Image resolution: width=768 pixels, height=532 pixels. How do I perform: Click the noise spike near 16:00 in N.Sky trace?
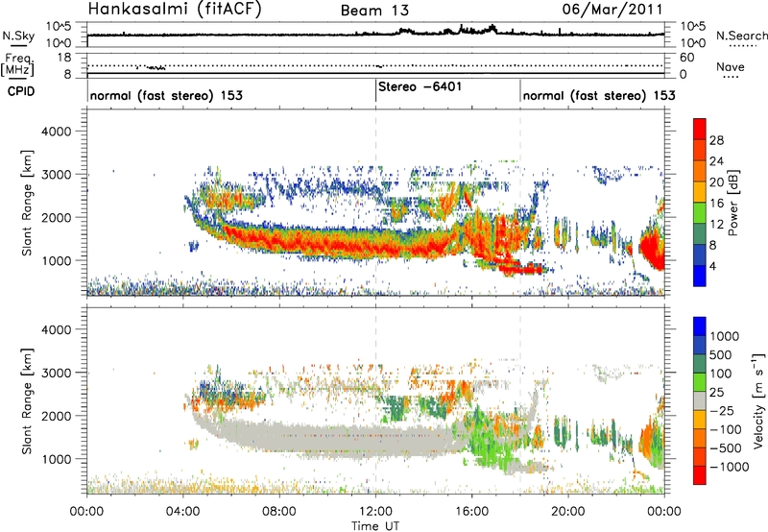click(461, 28)
